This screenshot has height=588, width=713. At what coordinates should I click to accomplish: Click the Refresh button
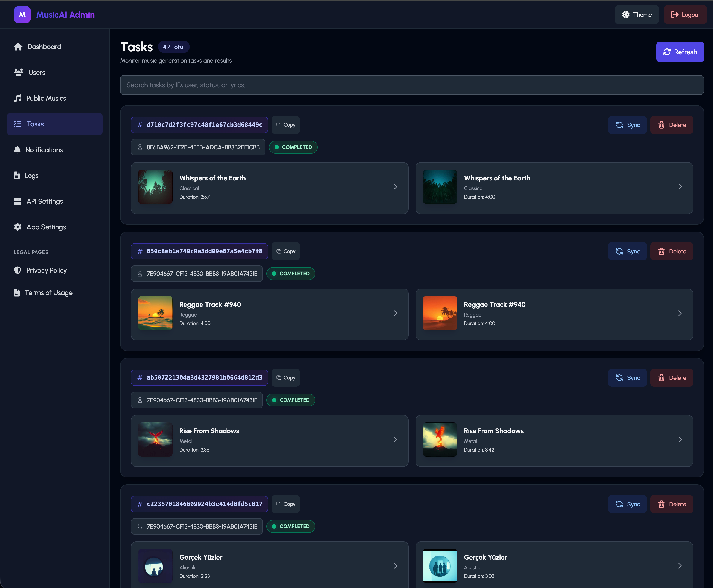pos(680,52)
